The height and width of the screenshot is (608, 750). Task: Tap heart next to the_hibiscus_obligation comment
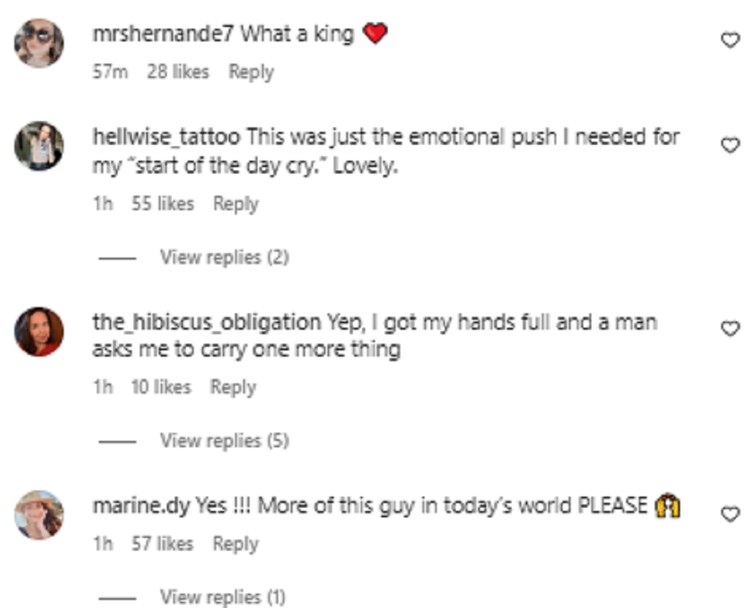730,328
